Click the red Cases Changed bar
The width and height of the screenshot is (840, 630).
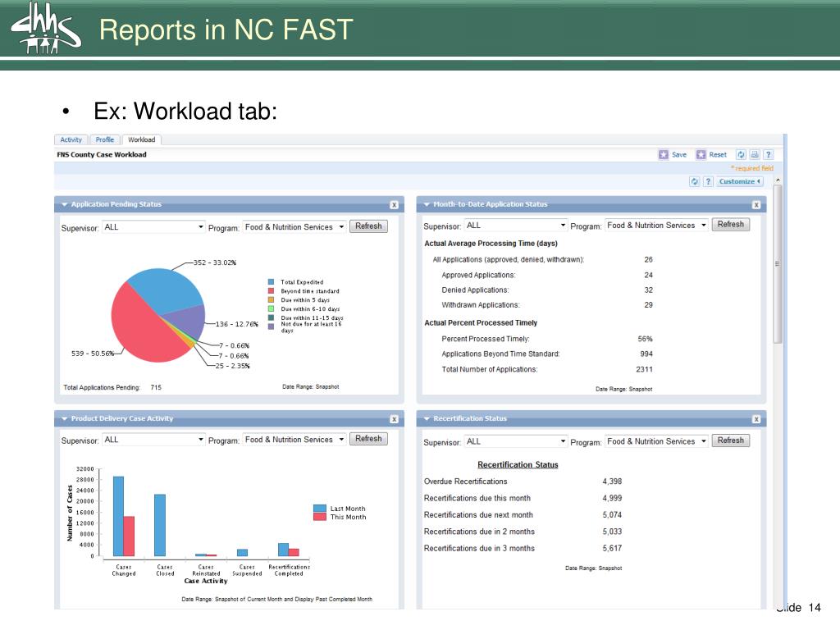pyautogui.click(x=129, y=536)
